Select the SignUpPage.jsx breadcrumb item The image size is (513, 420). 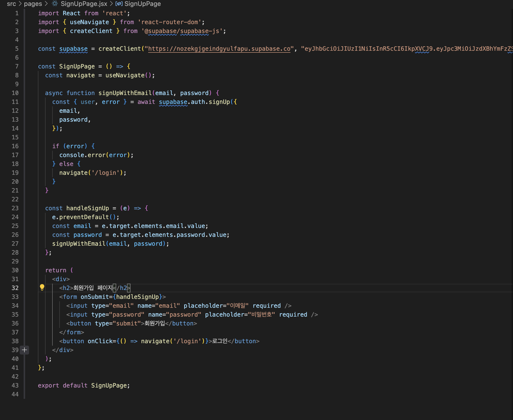(84, 4)
